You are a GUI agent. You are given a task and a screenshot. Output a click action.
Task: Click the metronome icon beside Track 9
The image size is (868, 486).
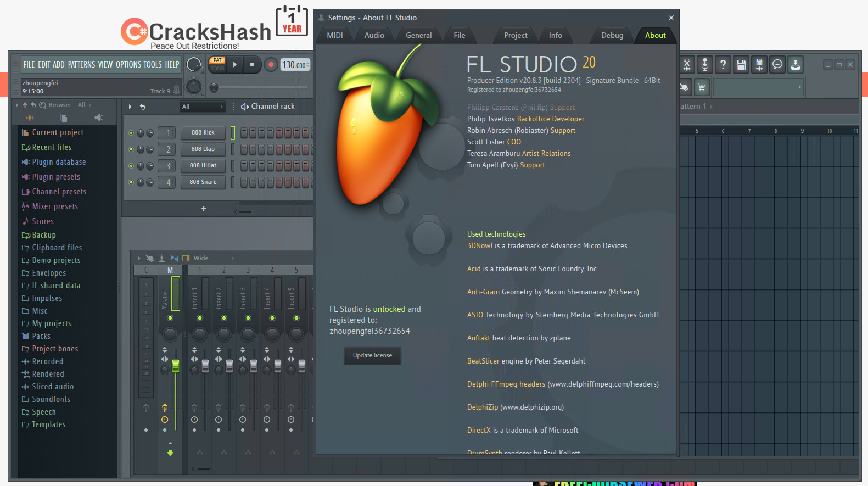tap(177, 89)
